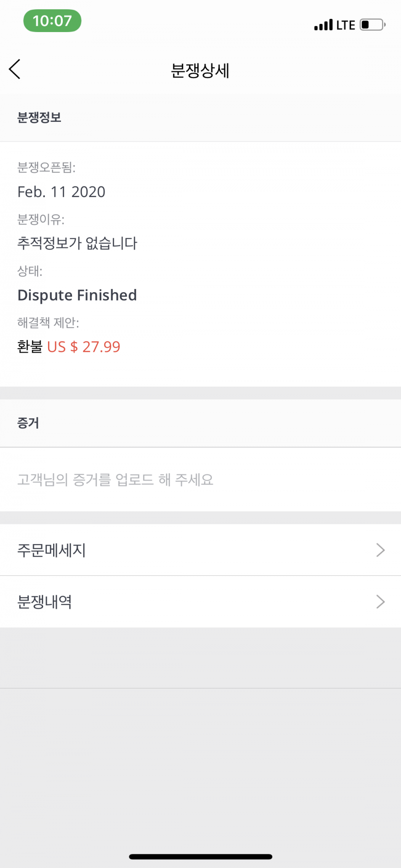The height and width of the screenshot is (868, 401).
Task: Open the 분쟁내역 row label
Action: click(x=44, y=601)
